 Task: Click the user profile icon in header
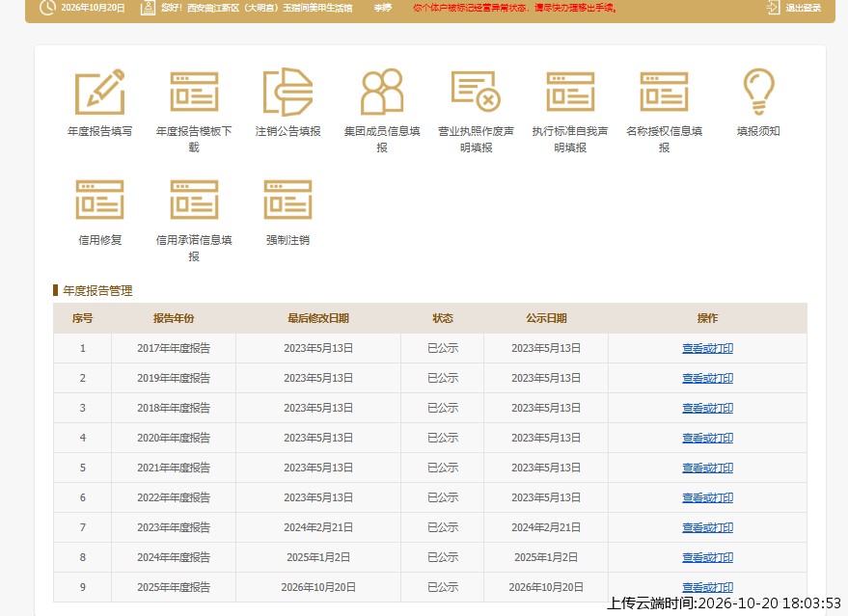point(148,8)
